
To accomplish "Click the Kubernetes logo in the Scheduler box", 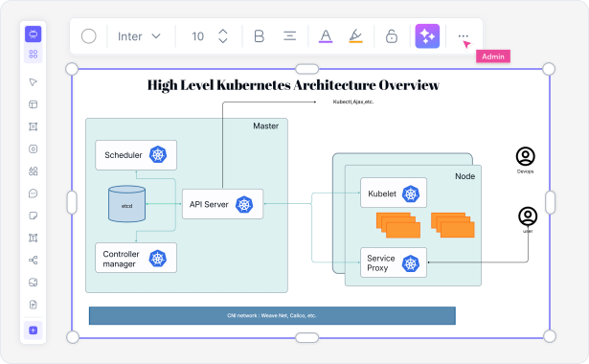I will (158, 155).
